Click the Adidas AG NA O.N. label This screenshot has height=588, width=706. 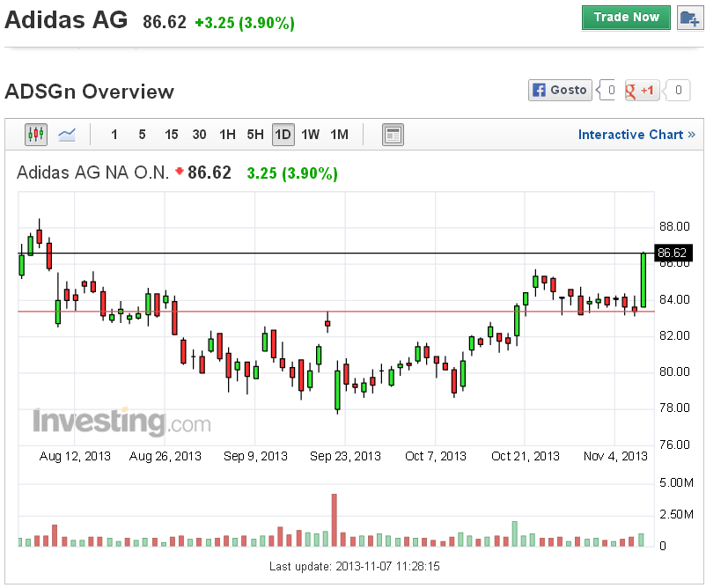click(x=92, y=173)
